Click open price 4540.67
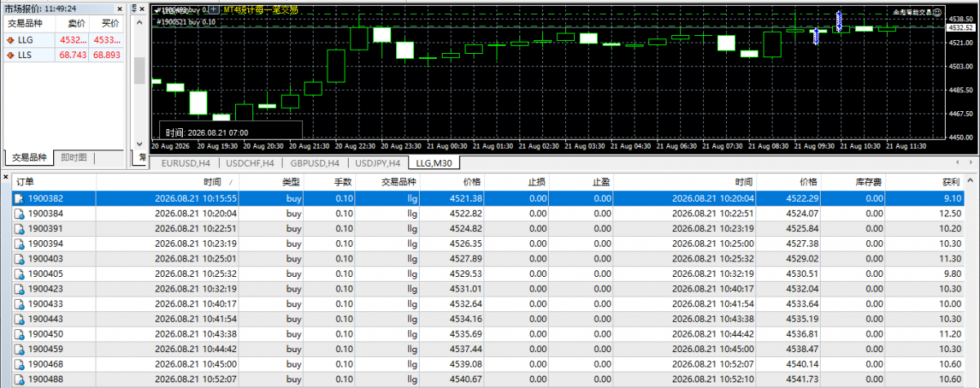 pyautogui.click(x=466, y=379)
